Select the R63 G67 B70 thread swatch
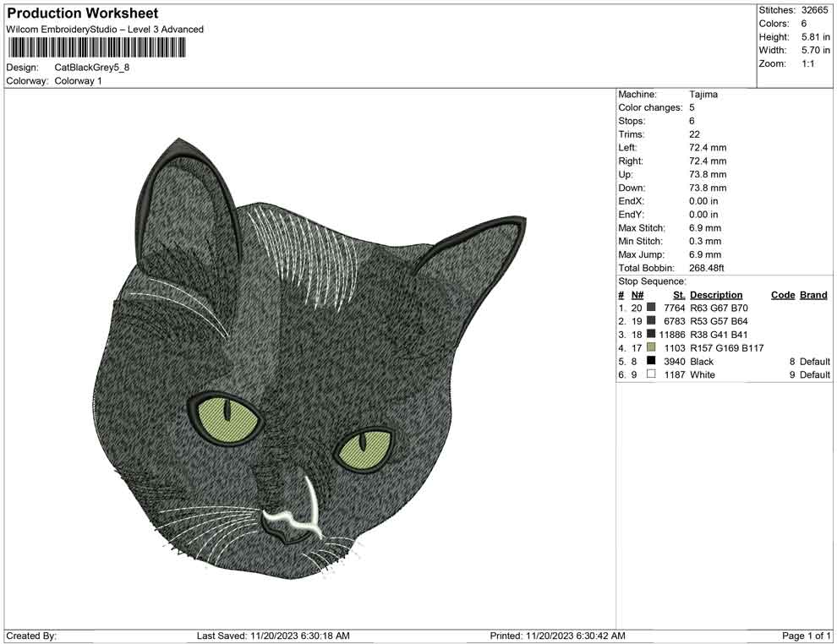837x644 pixels. [650, 308]
